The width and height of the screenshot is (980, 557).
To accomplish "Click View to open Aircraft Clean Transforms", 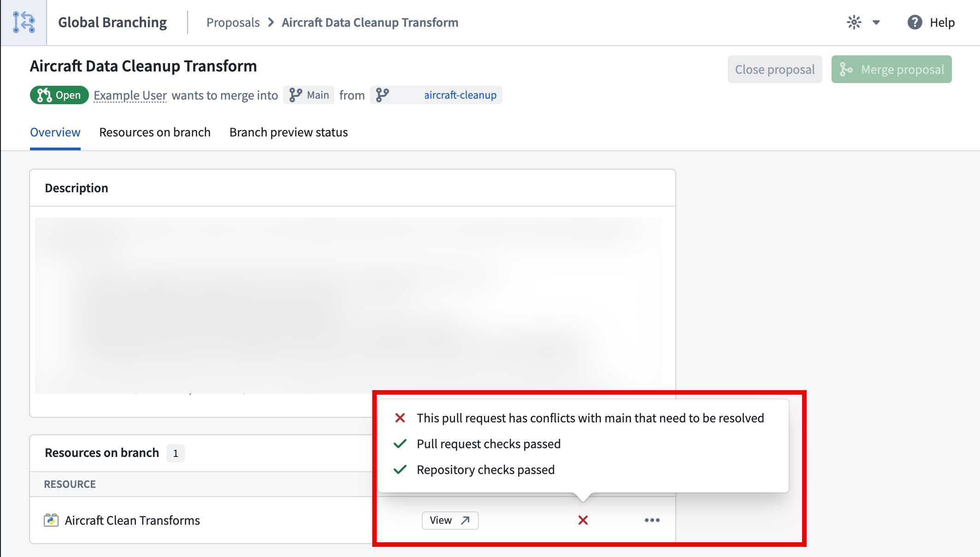I will click(x=450, y=520).
